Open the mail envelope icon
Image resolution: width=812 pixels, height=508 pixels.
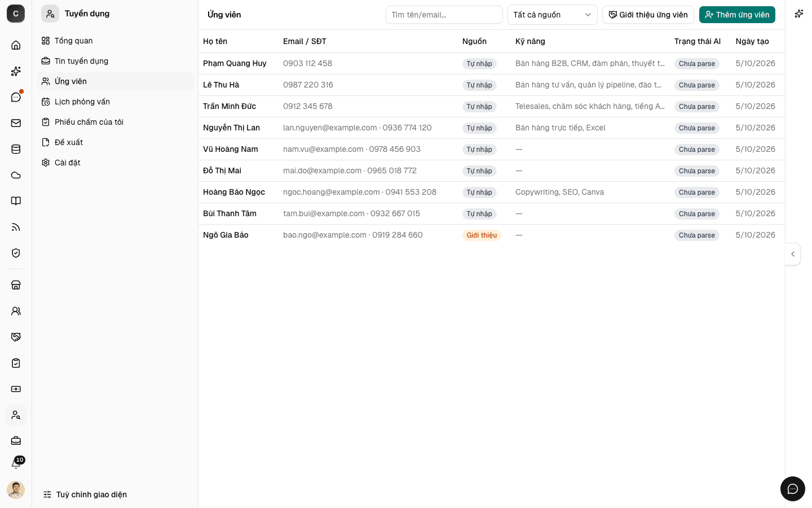click(x=16, y=123)
